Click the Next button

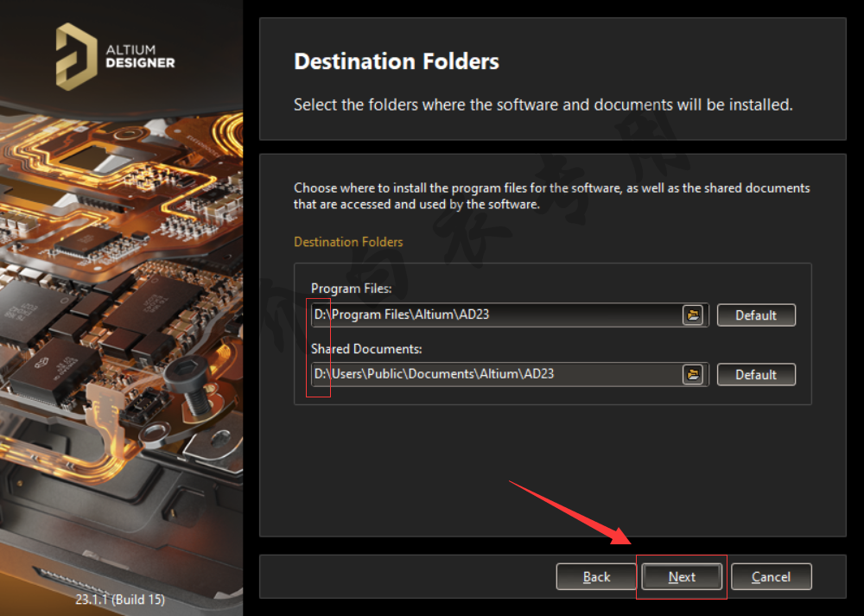pyautogui.click(x=682, y=576)
